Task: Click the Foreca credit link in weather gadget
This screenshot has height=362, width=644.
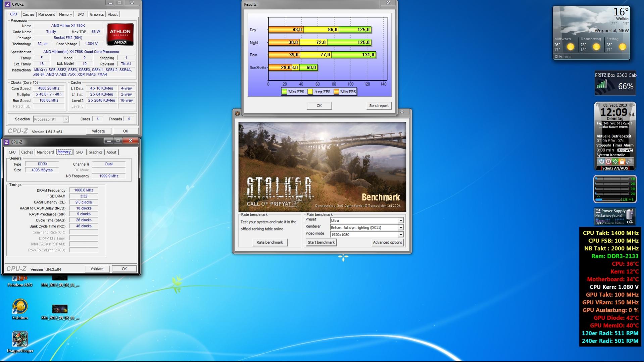Action: (562, 57)
